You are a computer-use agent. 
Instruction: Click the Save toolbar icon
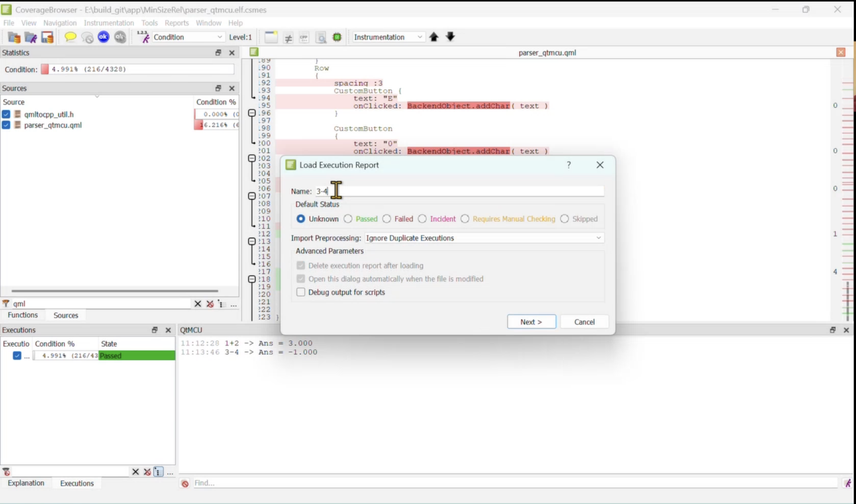click(47, 37)
